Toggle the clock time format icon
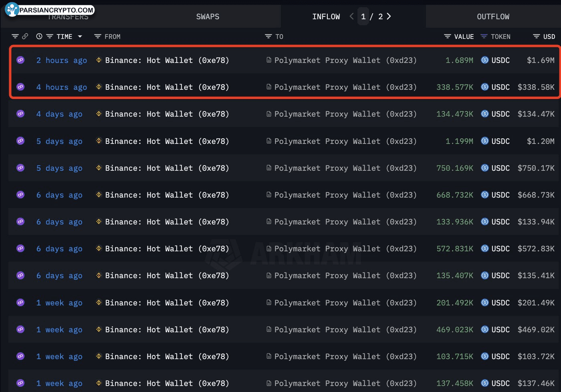 39,36
